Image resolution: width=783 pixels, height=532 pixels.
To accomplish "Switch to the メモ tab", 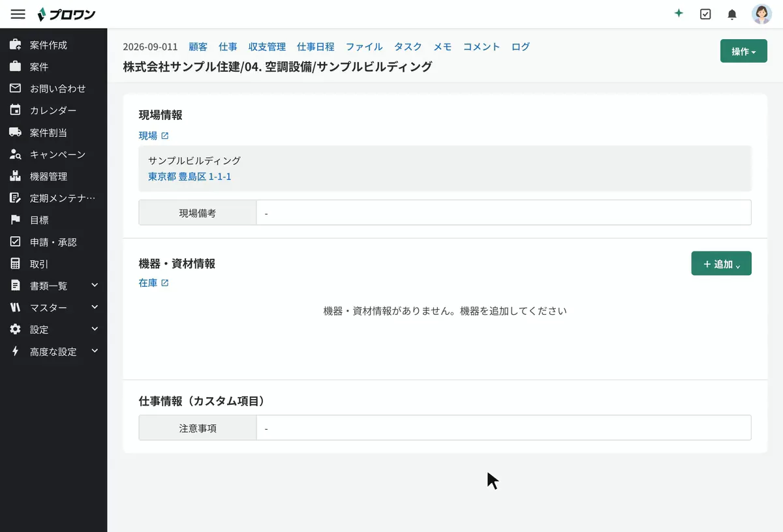I will (x=442, y=47).
